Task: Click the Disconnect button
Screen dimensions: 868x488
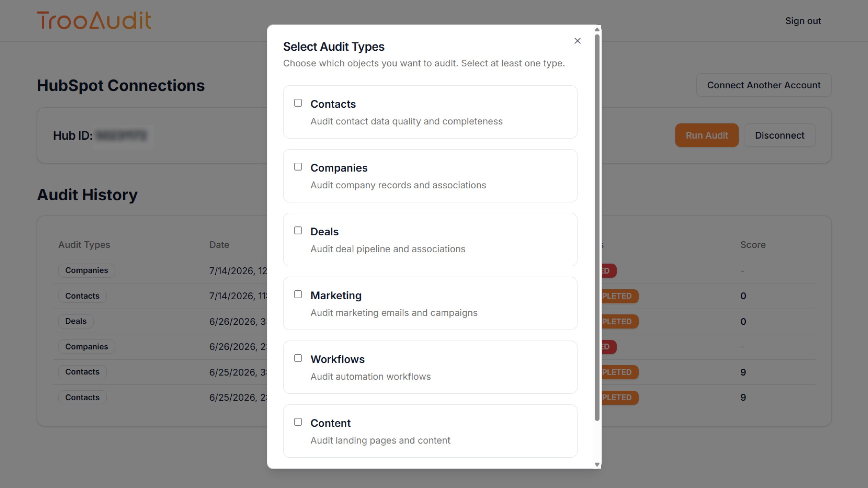Action: tap(779, 135)
